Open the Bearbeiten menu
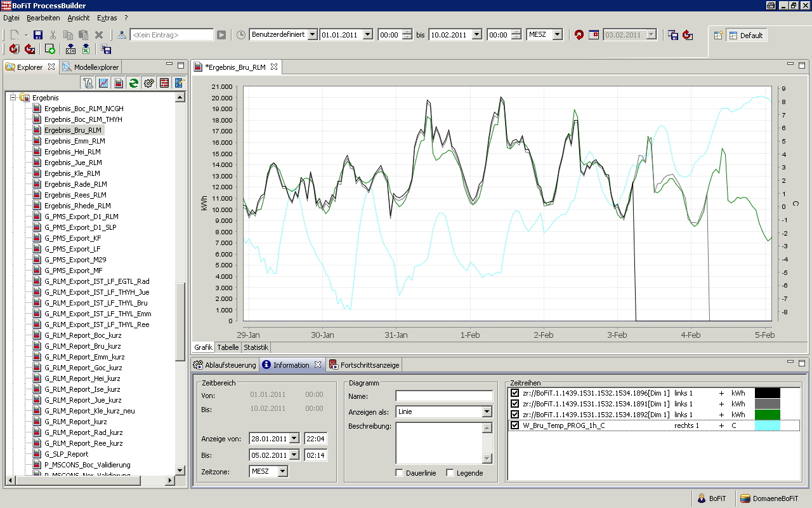812x508 pixels. click(x=43, y=18)
